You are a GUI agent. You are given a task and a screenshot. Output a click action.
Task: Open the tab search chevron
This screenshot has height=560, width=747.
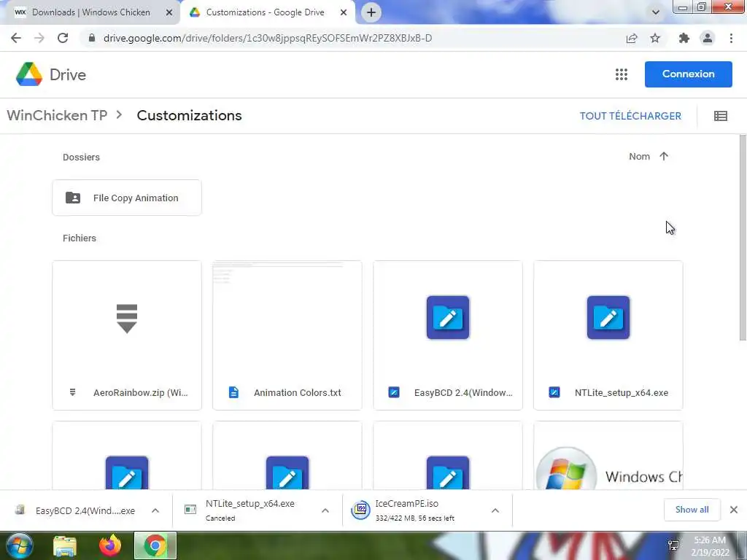(x=656, y=12)
